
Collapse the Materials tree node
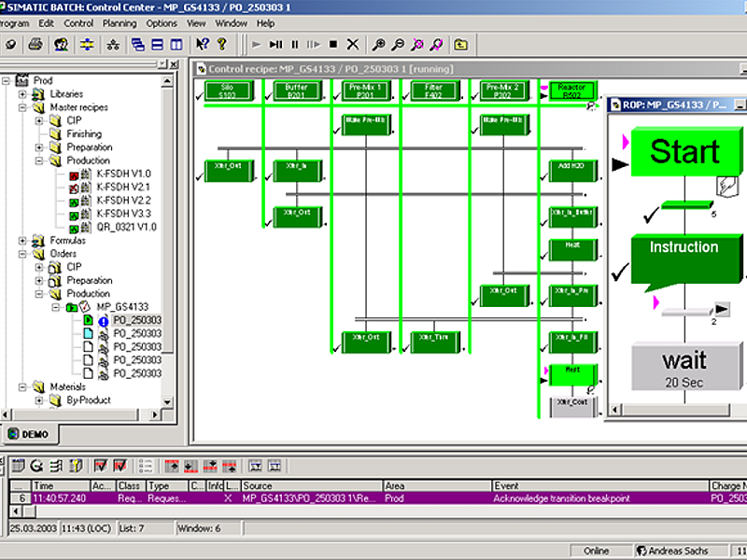(x=22, y=387)
